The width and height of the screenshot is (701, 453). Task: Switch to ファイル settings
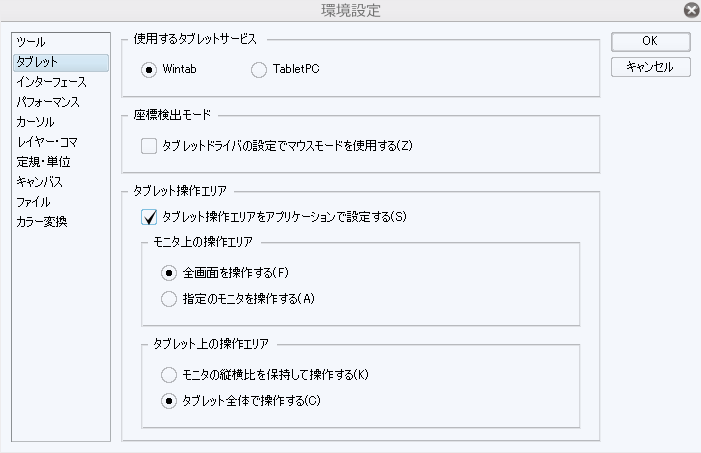click(x=34, y=202)
